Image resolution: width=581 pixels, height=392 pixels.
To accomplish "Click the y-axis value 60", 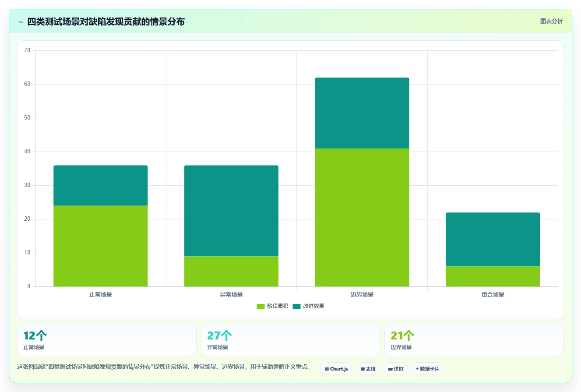I will (x=27, y=84).
